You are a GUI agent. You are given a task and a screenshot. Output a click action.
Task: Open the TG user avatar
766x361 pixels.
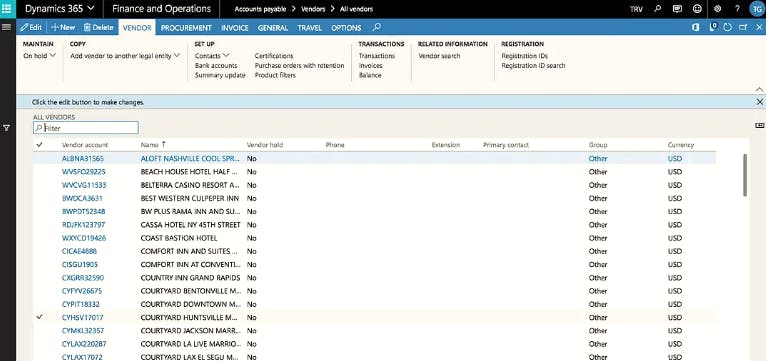756,9
